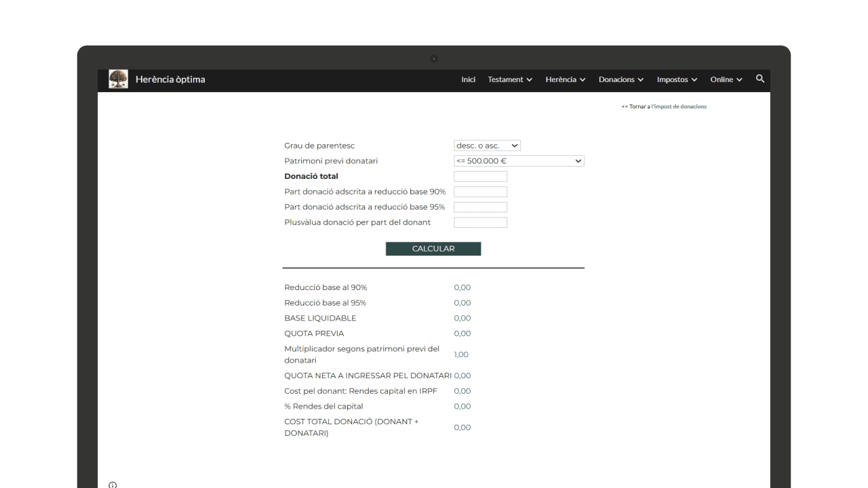
Task: Open the Grau de parentesc dropdown
Action: coord(487,146)
